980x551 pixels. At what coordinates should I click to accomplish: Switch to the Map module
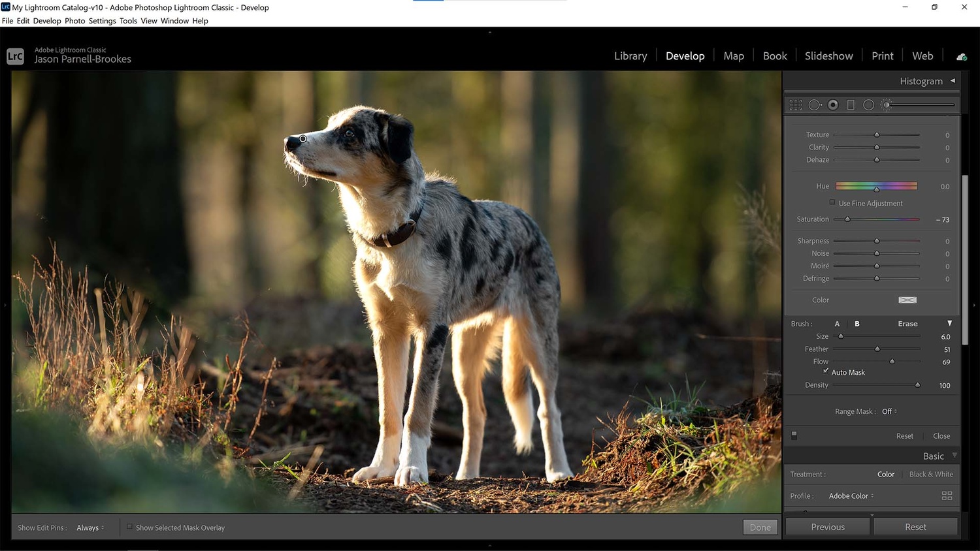734,56
